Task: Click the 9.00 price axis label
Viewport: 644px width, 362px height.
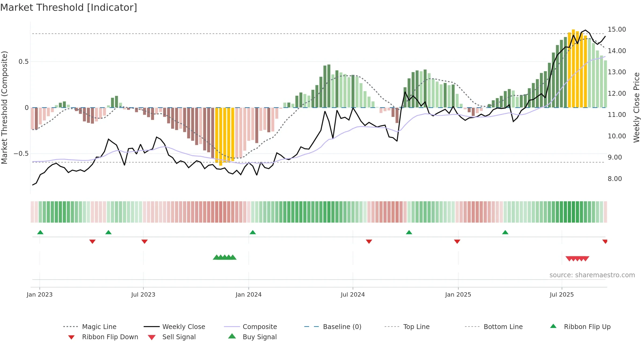Action: tap(615, 157)
